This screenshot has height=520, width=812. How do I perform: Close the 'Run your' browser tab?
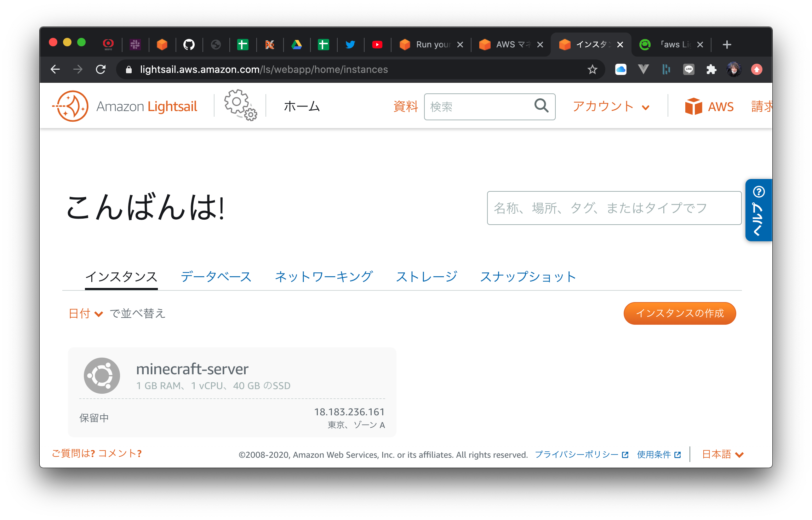(x=460, y=45)
